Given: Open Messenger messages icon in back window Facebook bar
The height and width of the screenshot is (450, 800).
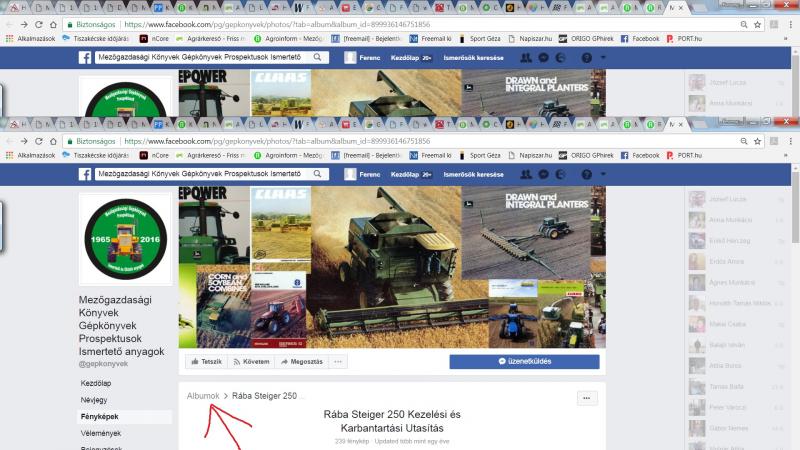Looking at the screenshot, I should point(543,58).
